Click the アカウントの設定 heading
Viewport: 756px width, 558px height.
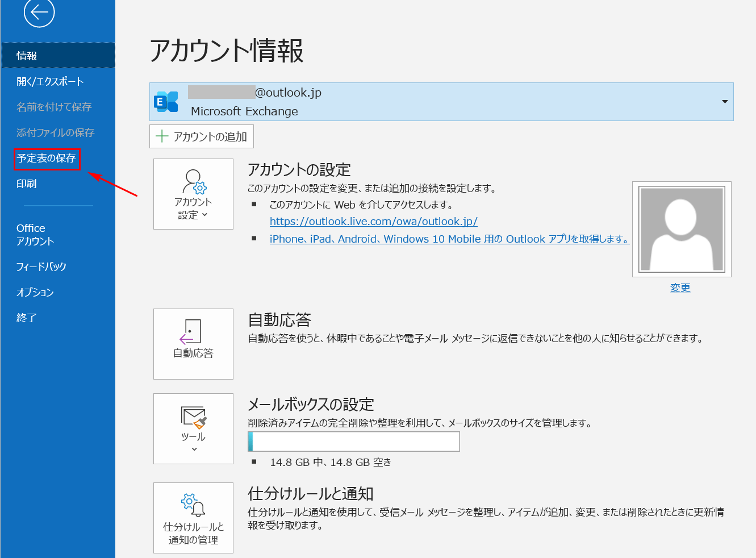[x=299, y=169]
